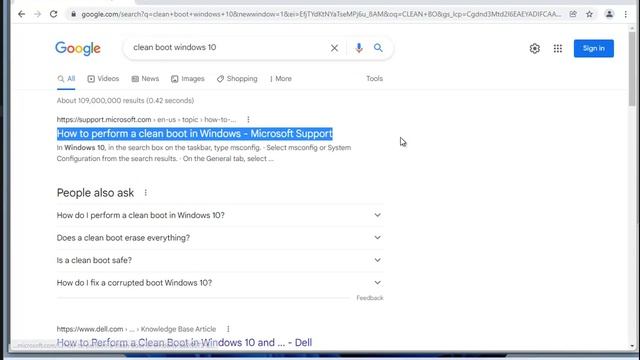Click the padlock icon in the address bar
Image resolution: width=640 pixels, height=360 pixels.
[73, 14]
